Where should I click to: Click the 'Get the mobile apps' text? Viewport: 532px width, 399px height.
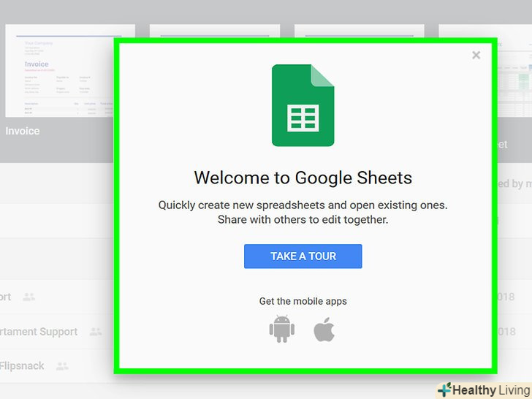[x=303, y=301]
